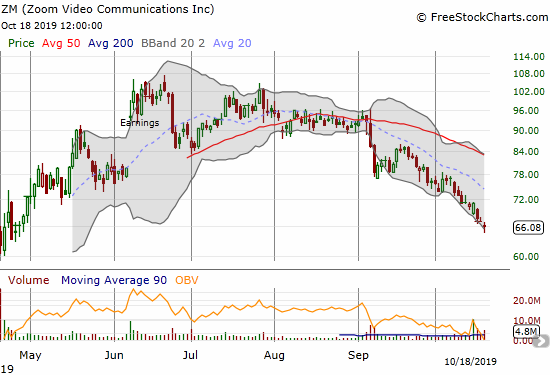Click the 102.00 price axis label
The height and width of the screenshot is (375, 550).
(x=529, y=92)
